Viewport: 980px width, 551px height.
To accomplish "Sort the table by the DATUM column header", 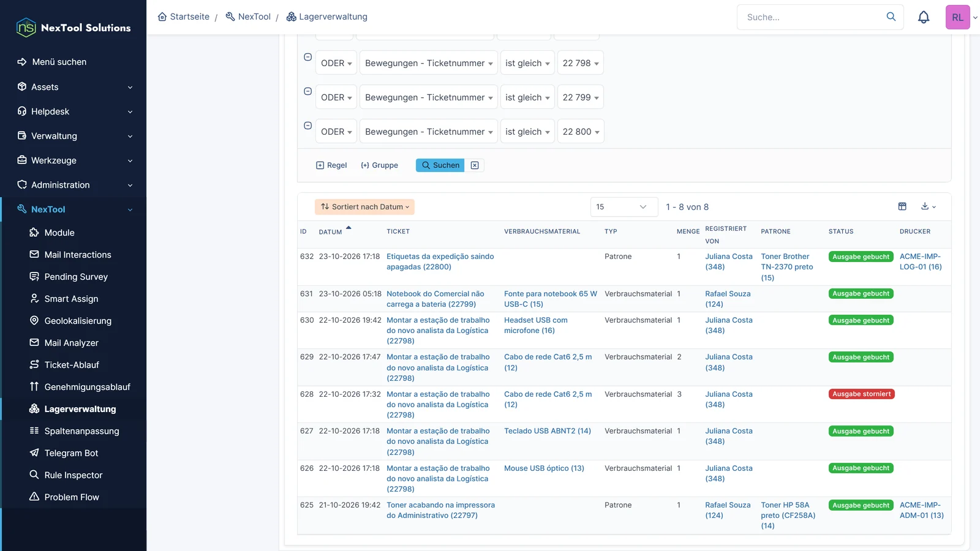I will point(331,232).
